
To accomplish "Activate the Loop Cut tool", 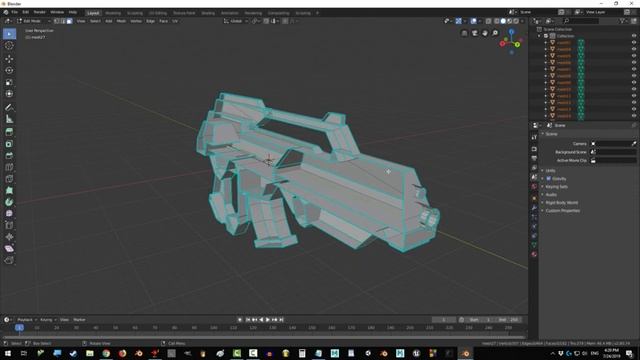I will (9, 167).
